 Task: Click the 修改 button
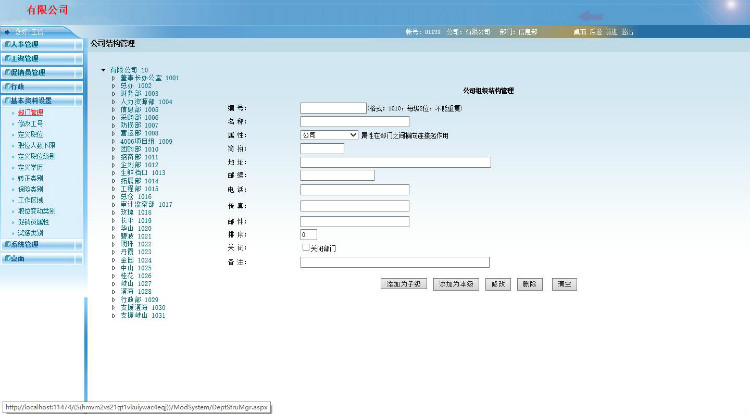[498, 284]
